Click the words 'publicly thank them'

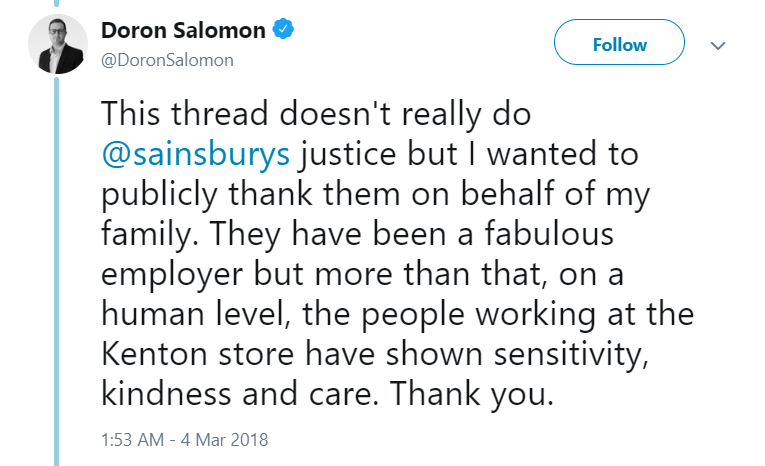tap(251, 195)
